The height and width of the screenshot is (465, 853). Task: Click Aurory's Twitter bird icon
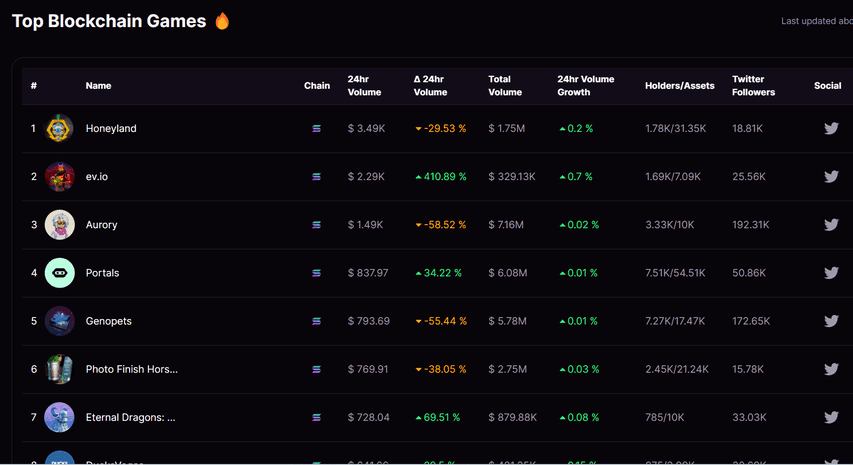pyautogui.click(x=831, y=225)
